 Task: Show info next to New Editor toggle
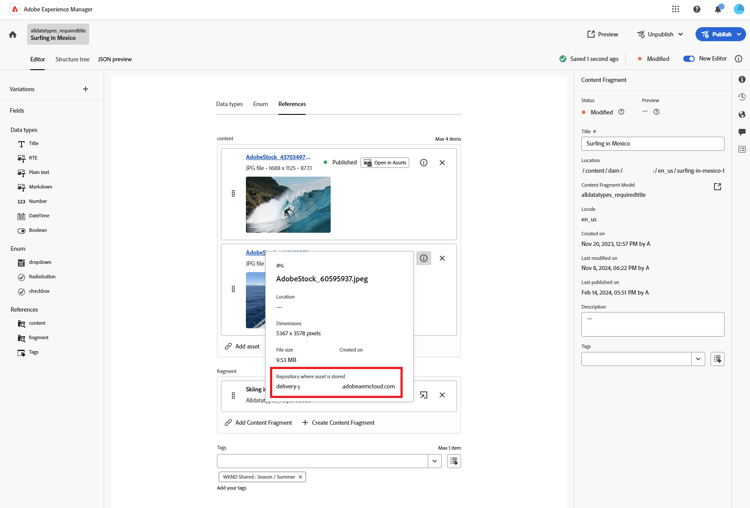pyautogui.click(x=739, y=59)
